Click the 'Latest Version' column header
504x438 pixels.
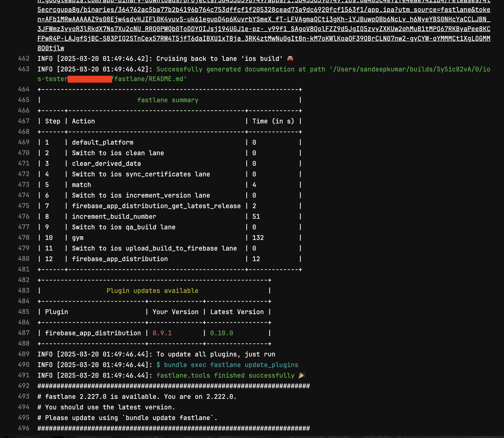click(237, 312)
